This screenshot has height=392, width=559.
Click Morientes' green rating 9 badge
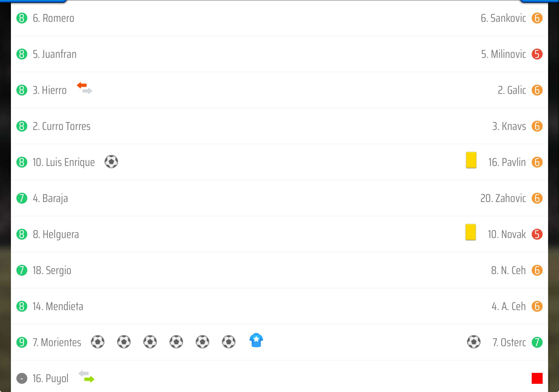[x=22, y=342]
